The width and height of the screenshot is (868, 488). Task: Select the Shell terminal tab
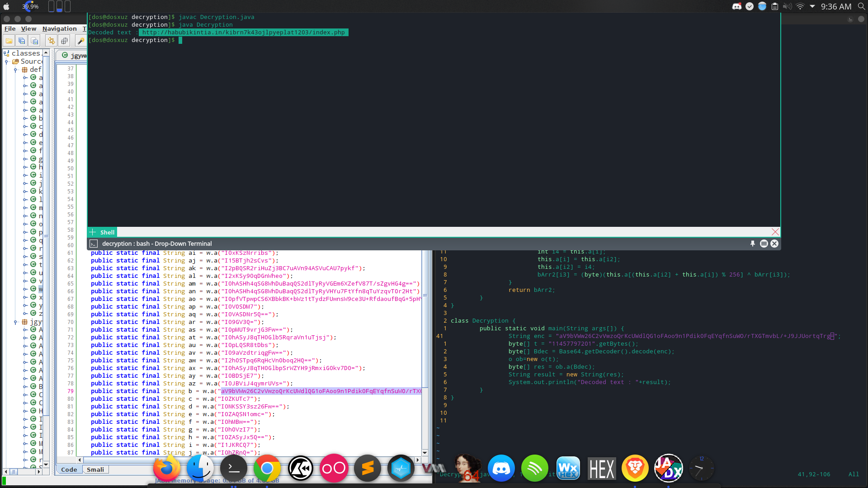(107, 232)
